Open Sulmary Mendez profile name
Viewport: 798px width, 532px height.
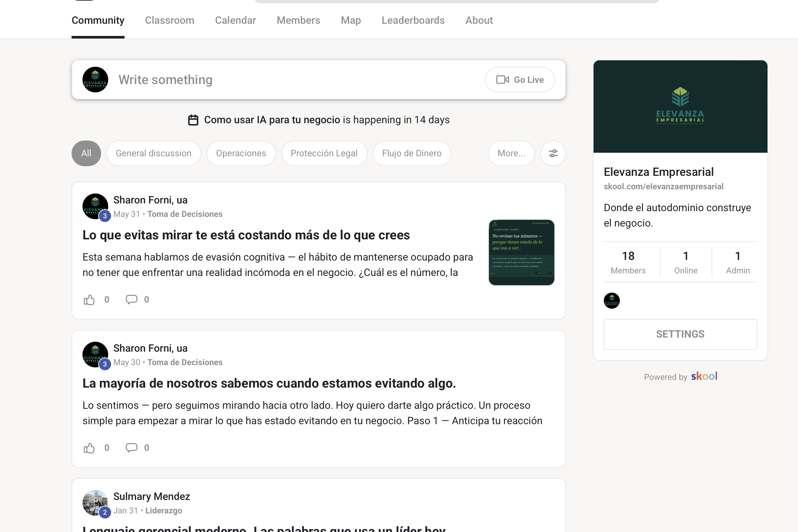[x=152, y=496]
